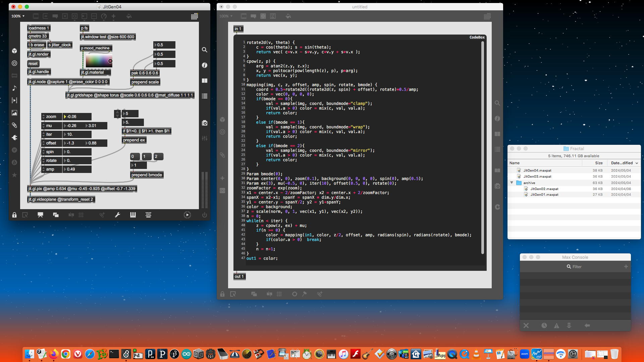644x362 pixels.
Task: Collapse the archive folder in Fractal window
Action: (x=512, y=183)
